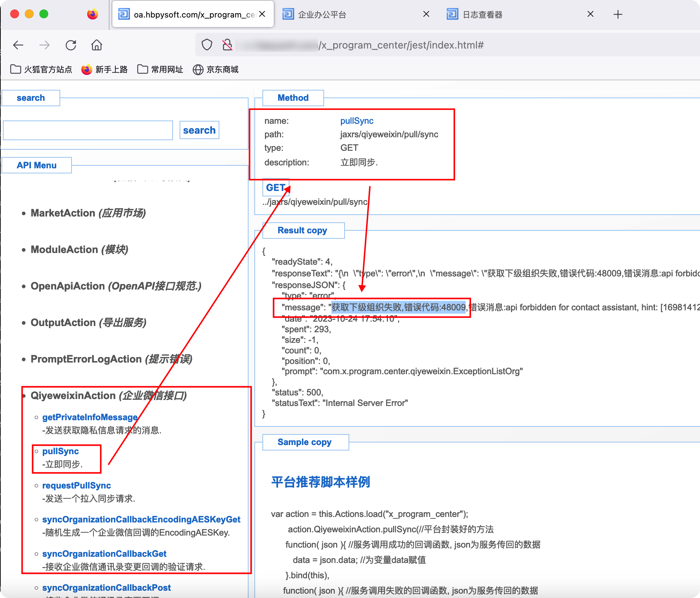Open the pullSync method name link
Screen dimensions: 700x598
tap(357, 121)
